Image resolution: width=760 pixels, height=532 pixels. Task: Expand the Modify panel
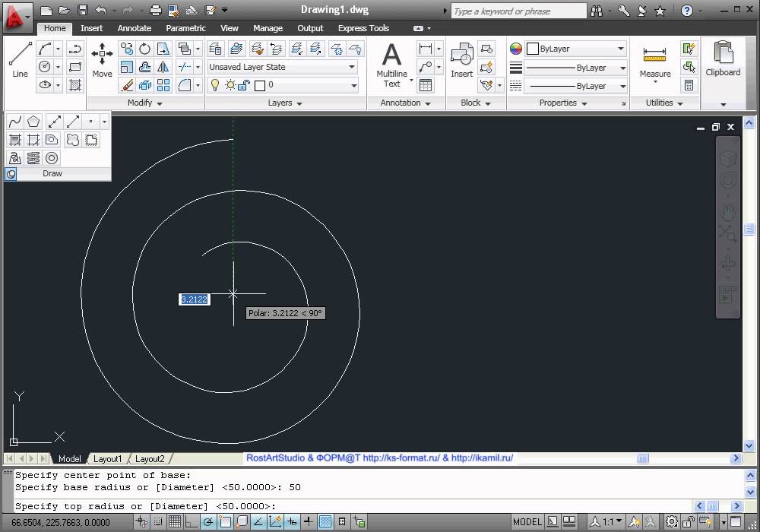coord(144,103)
